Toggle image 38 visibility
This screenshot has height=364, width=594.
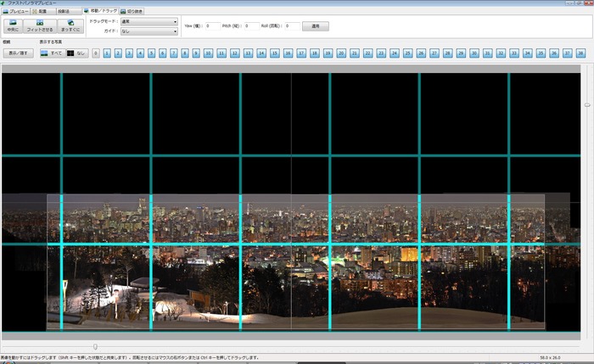pyautogui.click(x=580, y=53)
